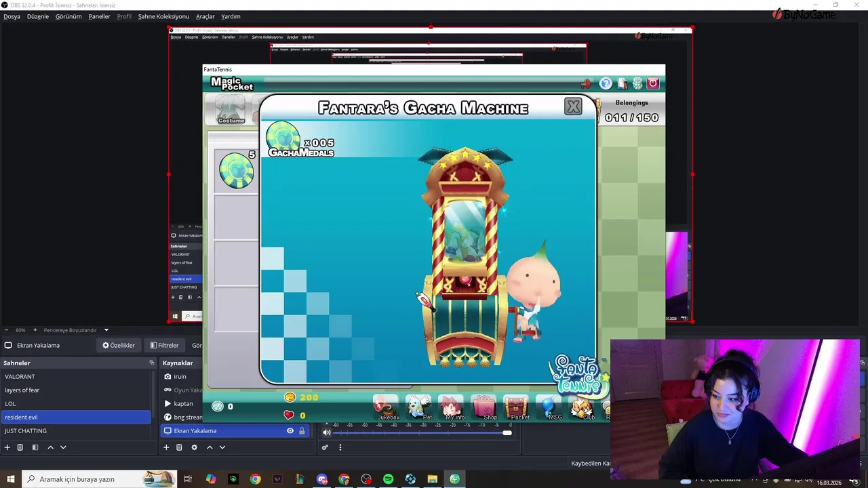
Task: Open the Windows Start menu
Action: click(11, 479)
